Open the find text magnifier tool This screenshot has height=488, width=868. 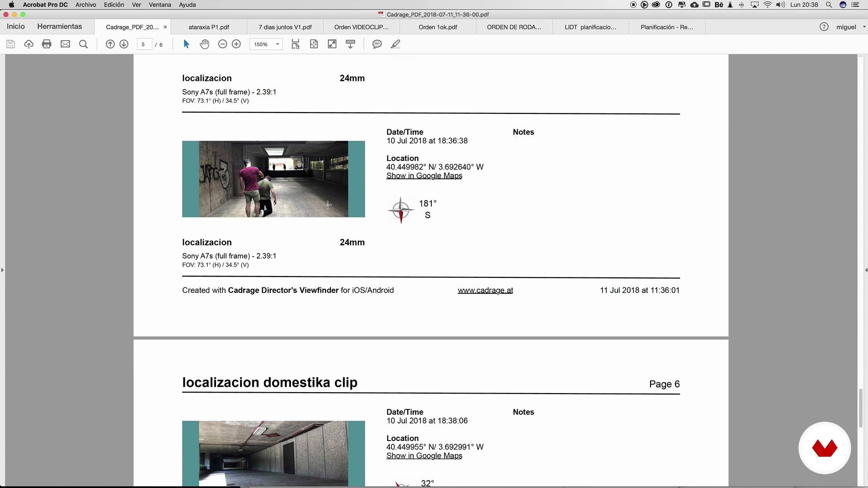pos(83,44)
